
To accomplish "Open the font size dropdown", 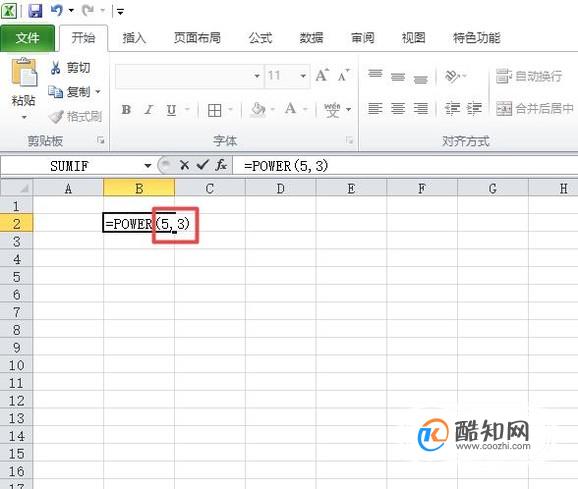I will point(303,76).
